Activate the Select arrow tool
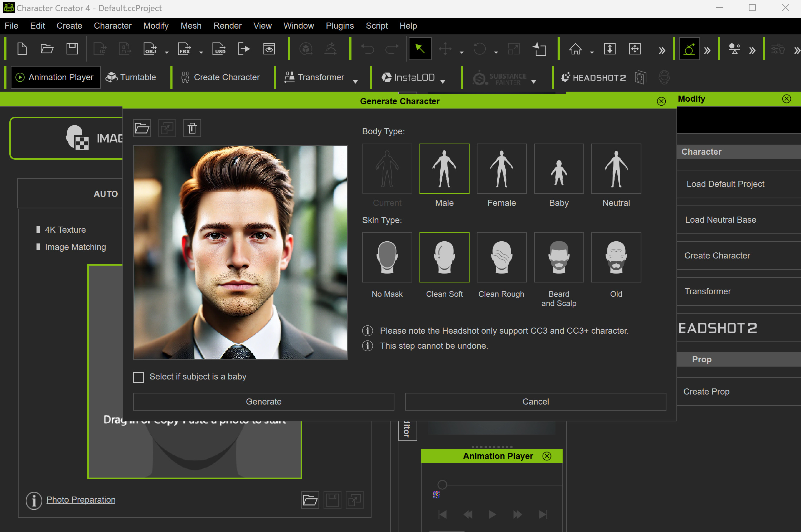Viewport: 801px width, 532px height. [420, 49]
